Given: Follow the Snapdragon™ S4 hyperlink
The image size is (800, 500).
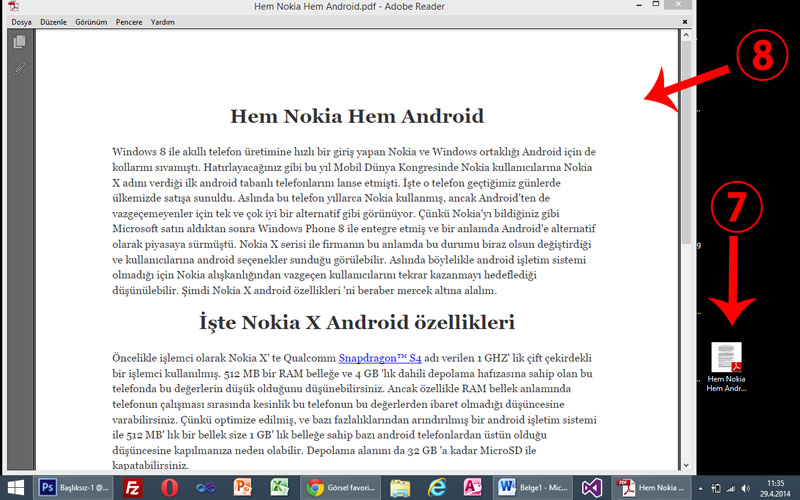Looking at the screenshot, I should click(x=380, y=358).
